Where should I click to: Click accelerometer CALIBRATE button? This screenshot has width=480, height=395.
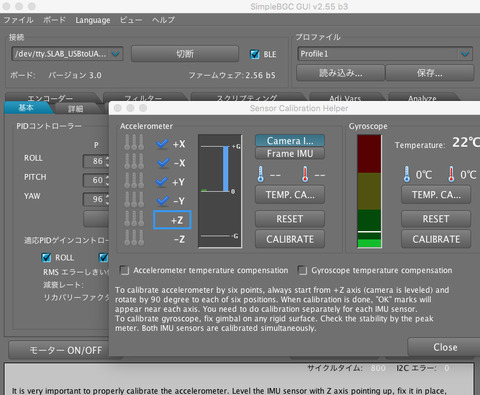290,239
